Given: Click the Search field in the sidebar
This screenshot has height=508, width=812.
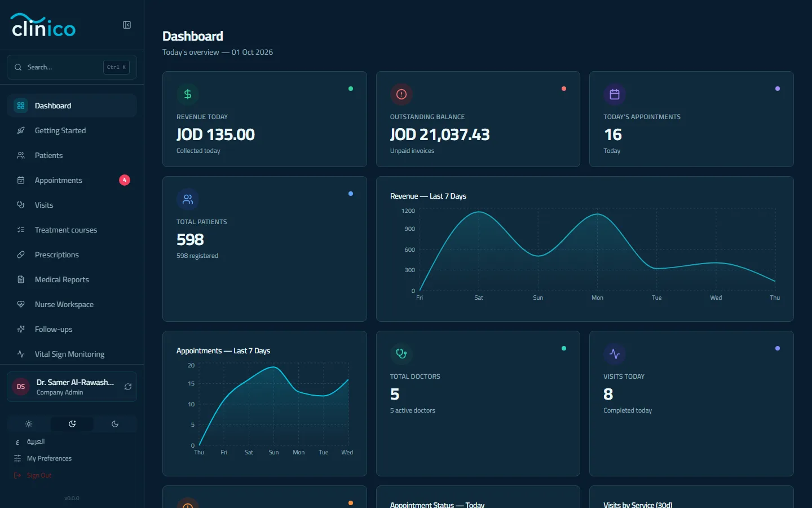Looking at the screenshot, I should tap(72, 67).
